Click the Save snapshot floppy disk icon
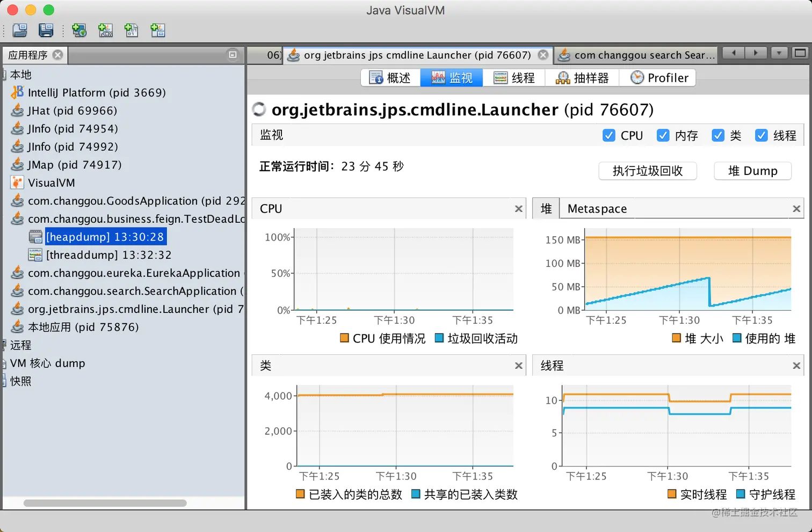812x532 pixels. click(x=46, y=30)
